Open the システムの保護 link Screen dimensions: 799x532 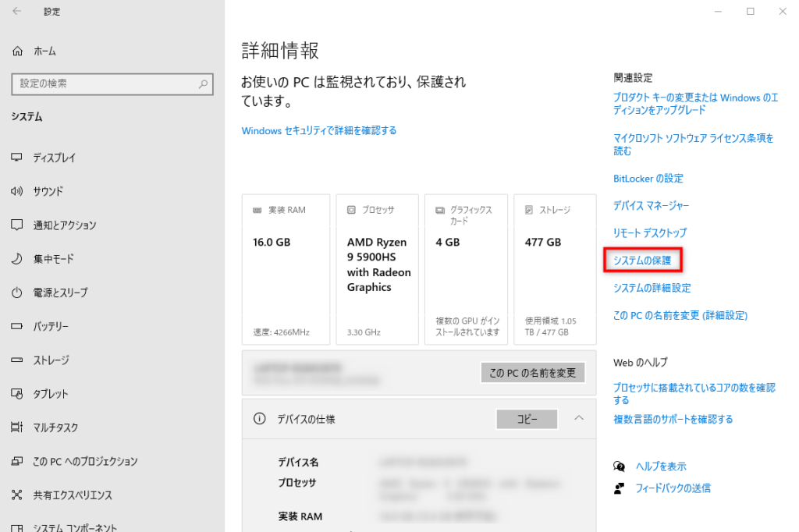(643, 261)
